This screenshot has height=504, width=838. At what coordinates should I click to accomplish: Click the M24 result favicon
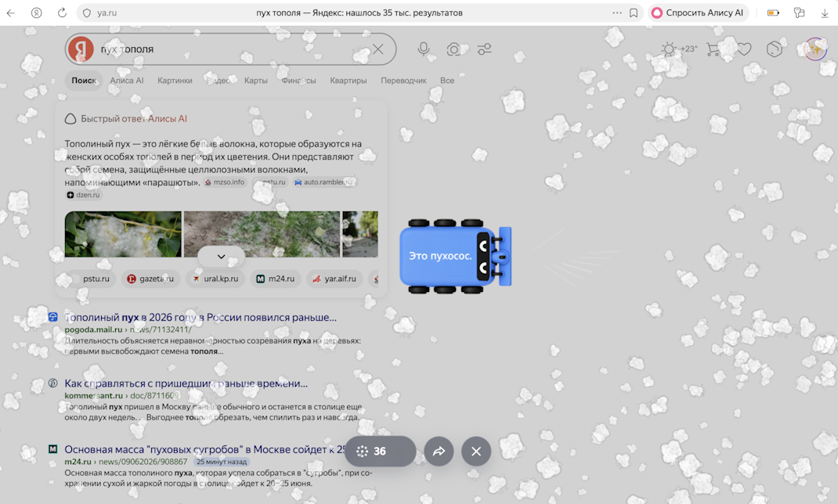point(53,449)
